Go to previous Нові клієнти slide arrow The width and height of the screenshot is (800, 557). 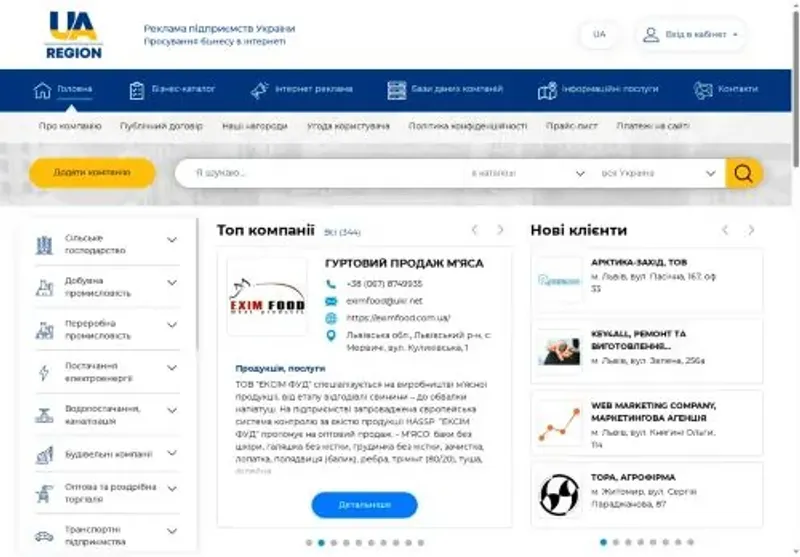coord(725,230)
